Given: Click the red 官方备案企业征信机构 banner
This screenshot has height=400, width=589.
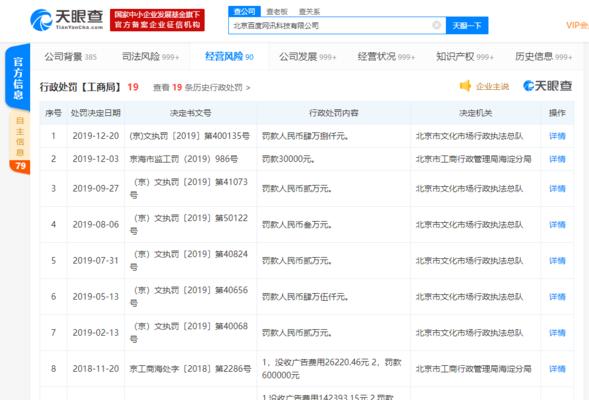Looking at the screenshot, I should pyautogui.click(x=157, y=20).
